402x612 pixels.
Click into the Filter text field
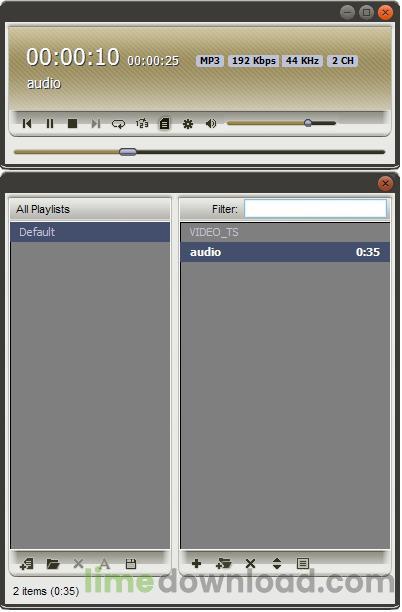(x=315, y=209)
